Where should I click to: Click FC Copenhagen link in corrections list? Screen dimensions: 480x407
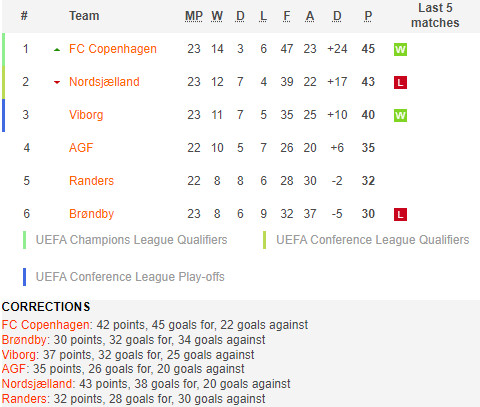click(x=45, y=325)
